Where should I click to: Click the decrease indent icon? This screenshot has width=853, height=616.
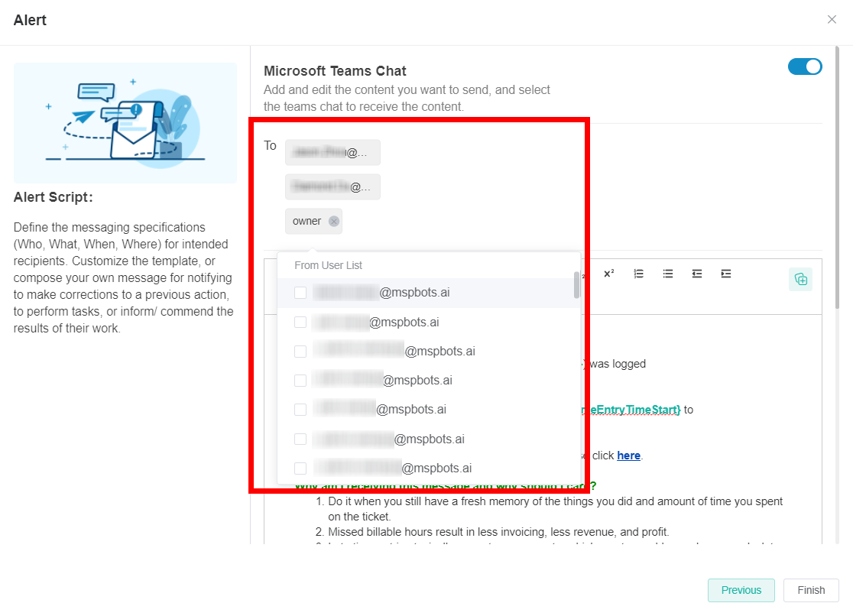697,274
